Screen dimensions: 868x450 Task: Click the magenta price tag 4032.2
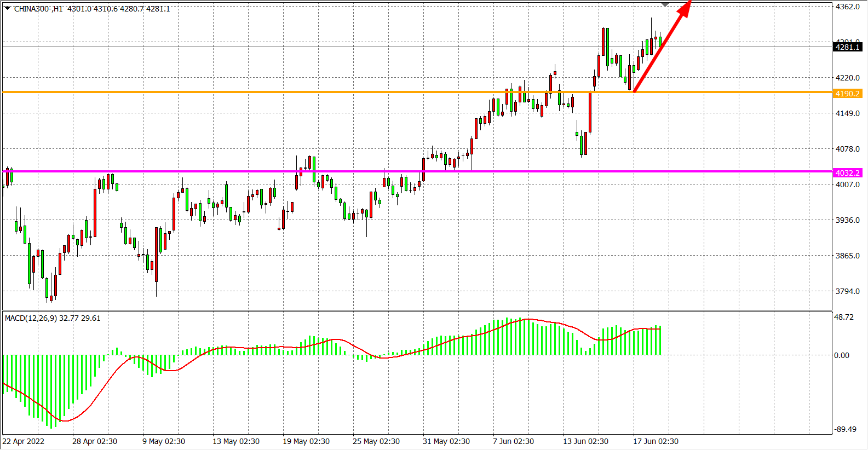tap(847, 173)
